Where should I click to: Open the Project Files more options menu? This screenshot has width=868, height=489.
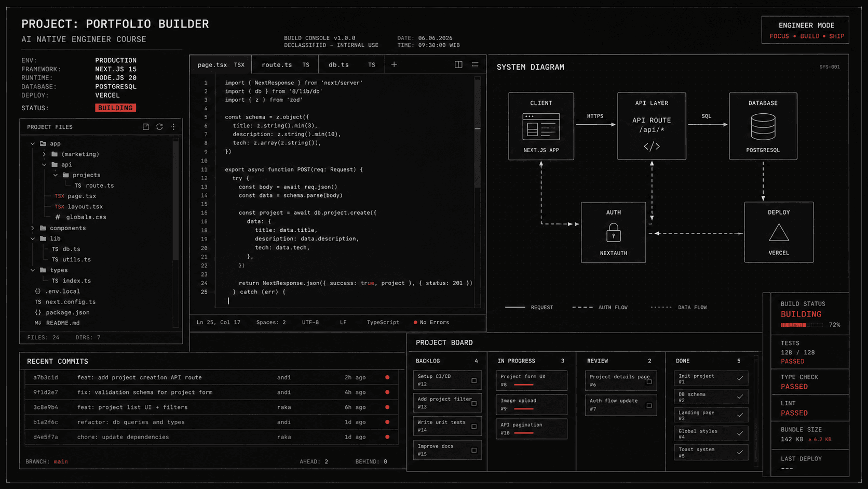tap(173, 127)
